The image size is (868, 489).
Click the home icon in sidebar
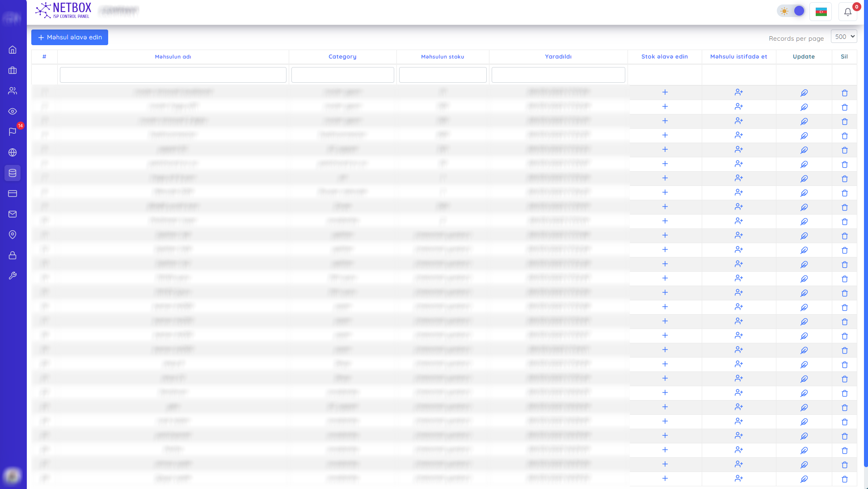pyautogui.click(x=13, y=50)
